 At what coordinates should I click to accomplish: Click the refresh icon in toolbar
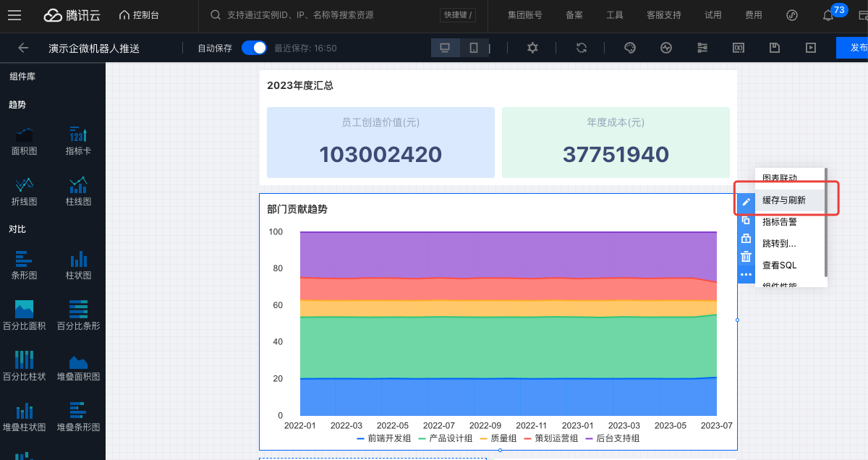(582, 48)
